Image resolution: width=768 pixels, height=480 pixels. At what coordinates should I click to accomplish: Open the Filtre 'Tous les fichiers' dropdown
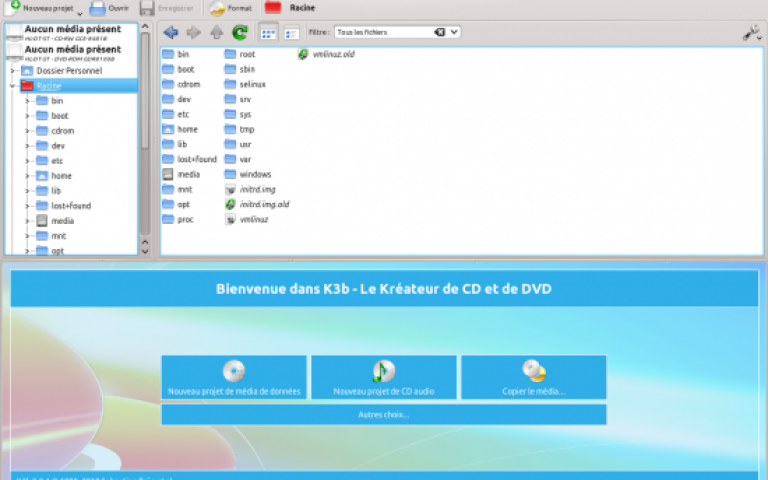455,32
